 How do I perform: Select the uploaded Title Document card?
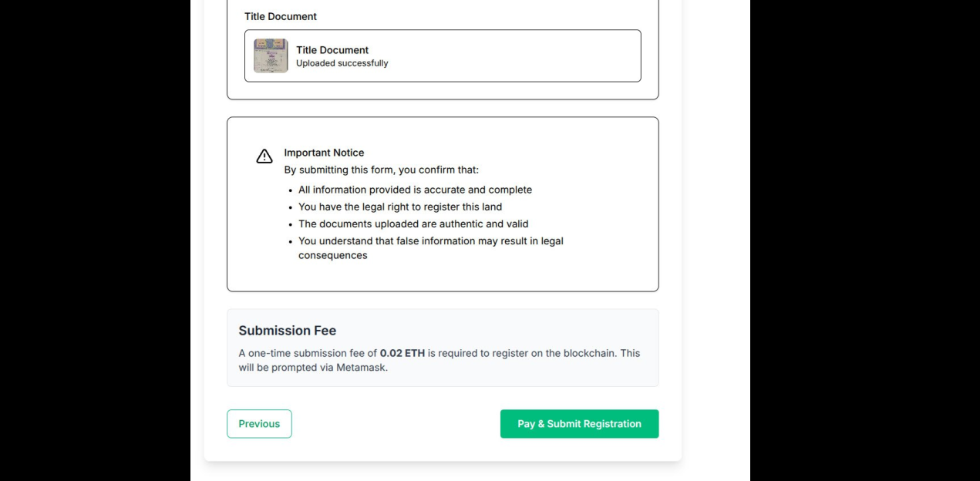(443, 55)
